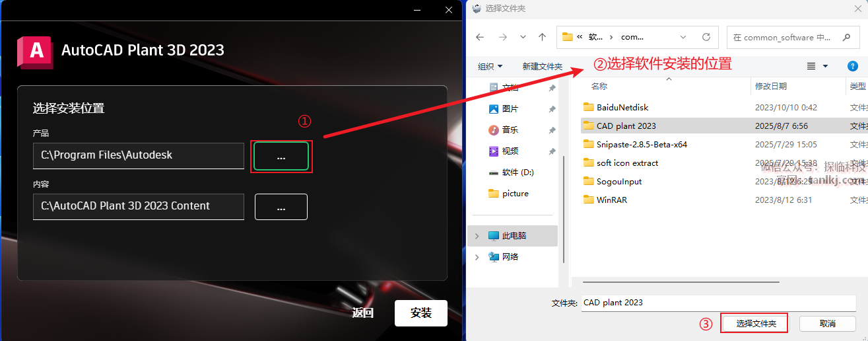Viewport: 868px width, 341px height.
Task: Click the 安装 install button
Action: (x=421, y=313)
